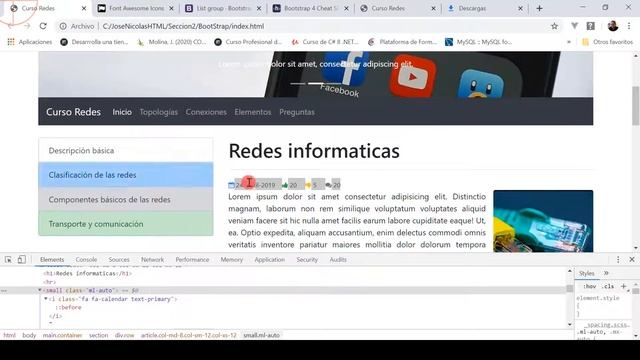Bookmark this page with the star icon
The image size is (640, 360).
tap(554, 26)
